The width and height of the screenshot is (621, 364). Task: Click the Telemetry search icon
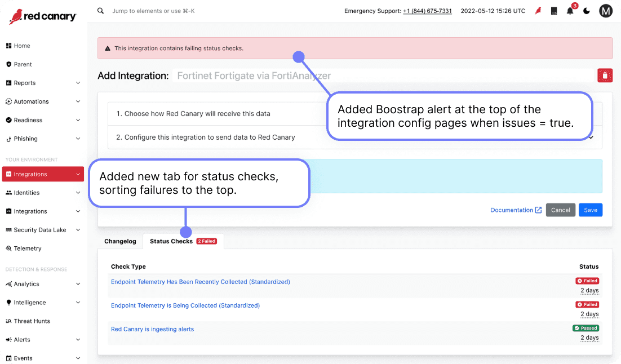coord(8,248)
